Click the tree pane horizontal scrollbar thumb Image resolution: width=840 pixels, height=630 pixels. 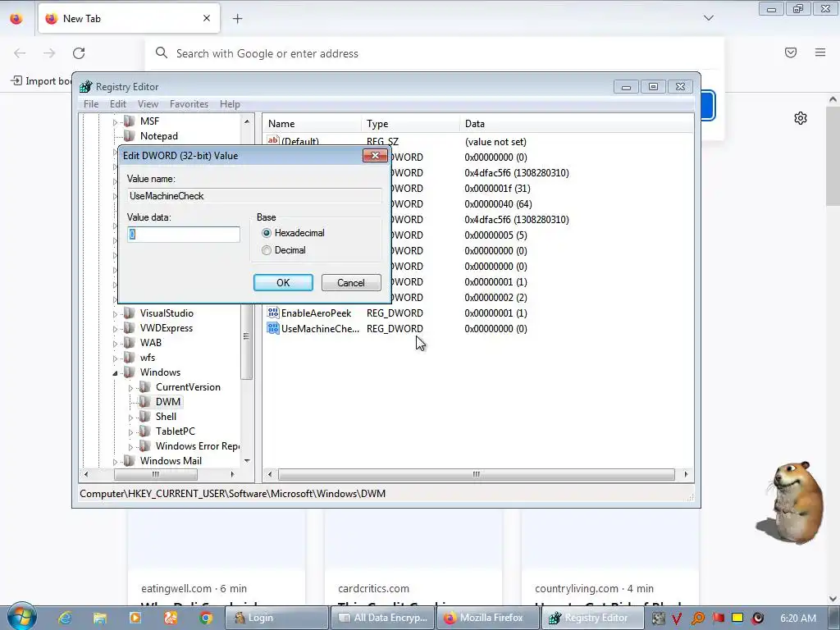156,474
